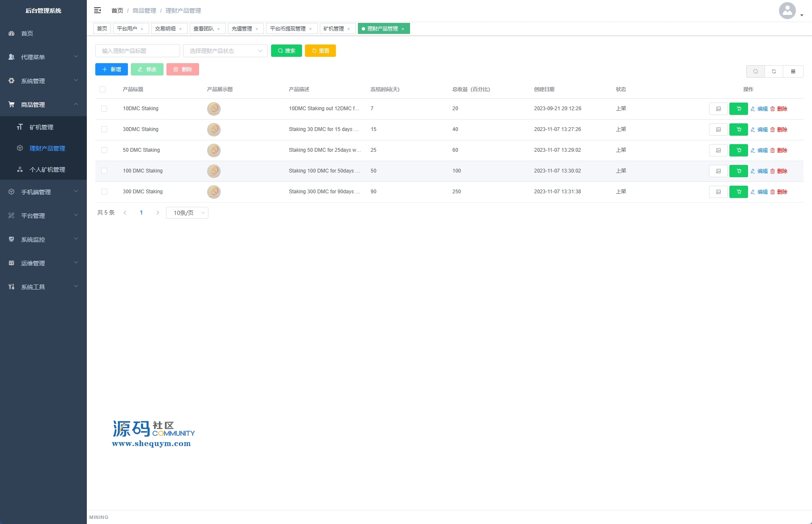Screen dimensions: 812x524
Task: Check the 10DMC Staking row checkbox
Action: (104, 109)
